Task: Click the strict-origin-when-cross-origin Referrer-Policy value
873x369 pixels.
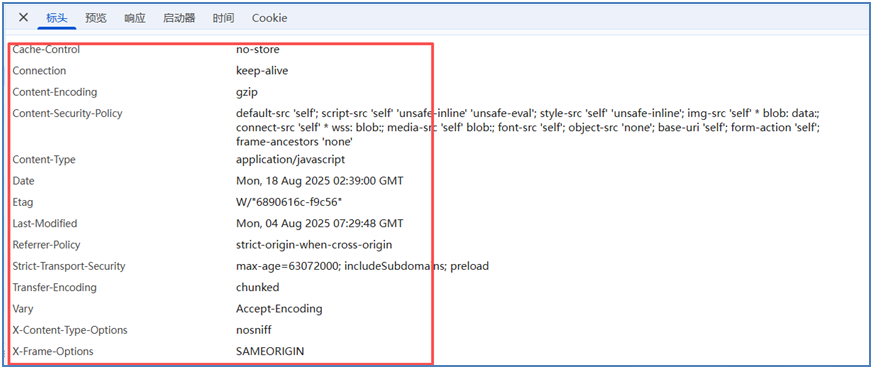Action: tap(314, 245)
